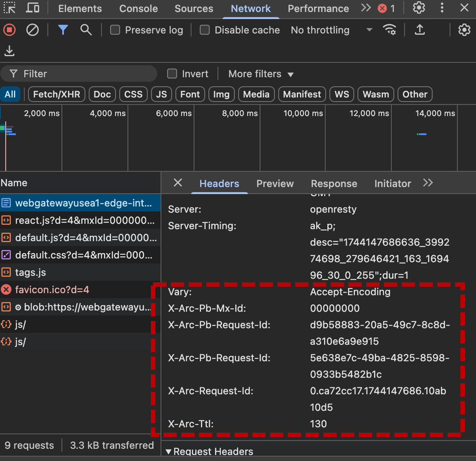Select the All request type filter
Viewport: 476px width, 461px height.
click(10, 94)
